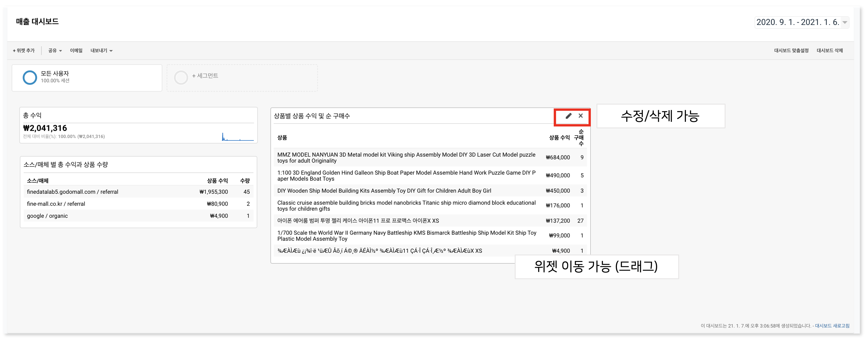Click the X icon to delete the product widget
Viewport: 868px width, 344px height.
(x=581, y=116)
